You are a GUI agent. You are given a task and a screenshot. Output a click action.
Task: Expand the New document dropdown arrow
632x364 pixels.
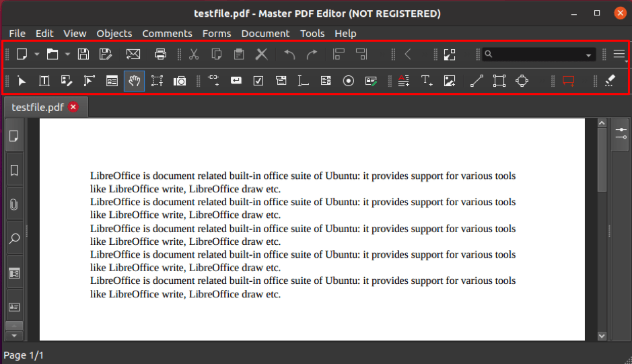36,54
